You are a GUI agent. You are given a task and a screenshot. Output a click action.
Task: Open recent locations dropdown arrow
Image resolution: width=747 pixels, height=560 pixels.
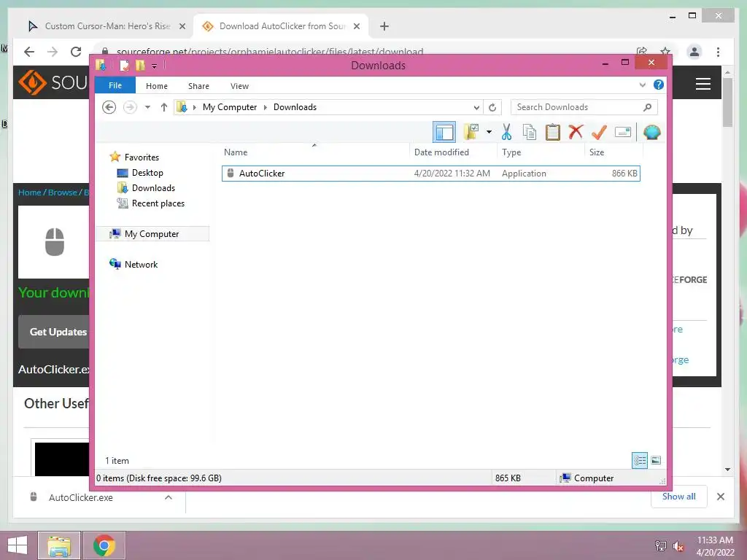click(x=147, y=107)
